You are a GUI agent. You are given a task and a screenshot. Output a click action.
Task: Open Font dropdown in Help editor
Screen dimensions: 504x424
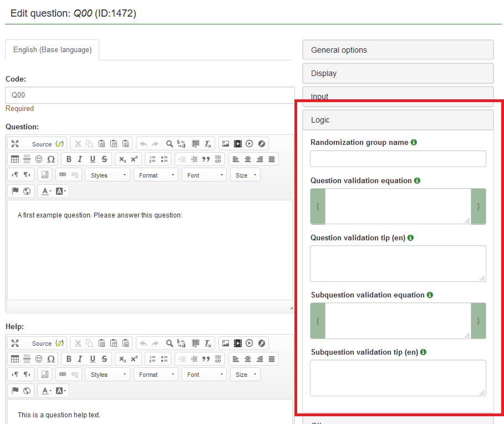[203, 374]
